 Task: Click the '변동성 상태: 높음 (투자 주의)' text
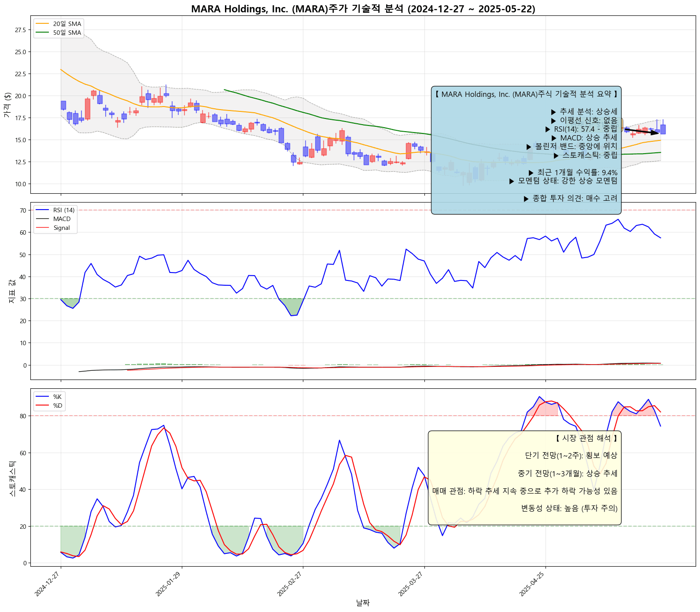[569, 508]
